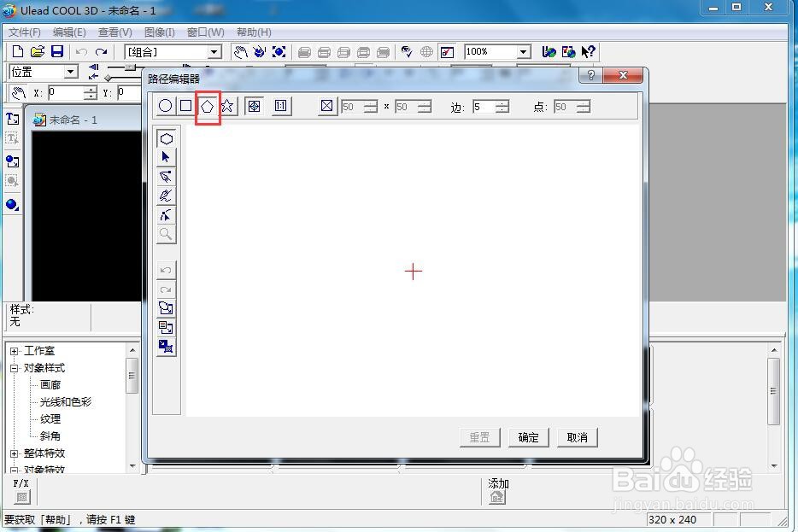Select the hexagon shape tool in side toolbar
This screenshot has width=798, height=532.
[167, 138]
